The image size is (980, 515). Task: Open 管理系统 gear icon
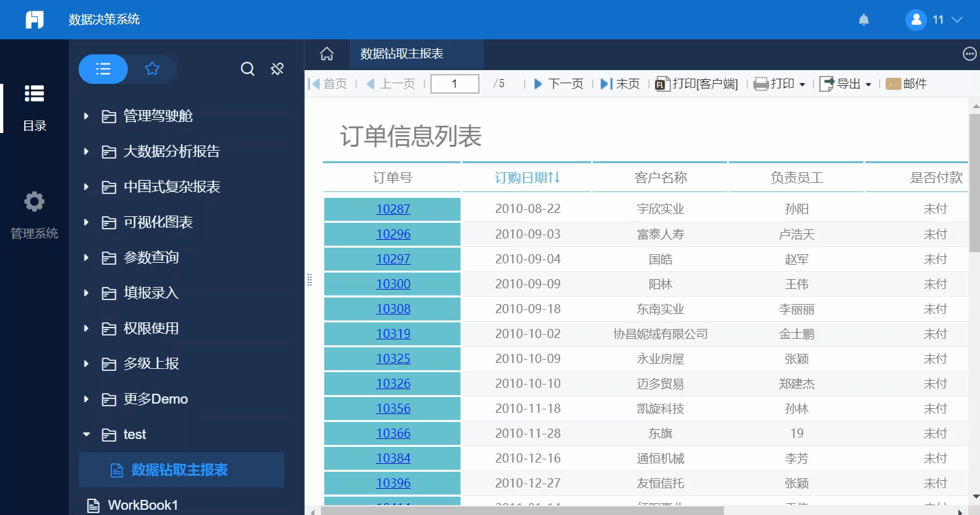[34, 202]
